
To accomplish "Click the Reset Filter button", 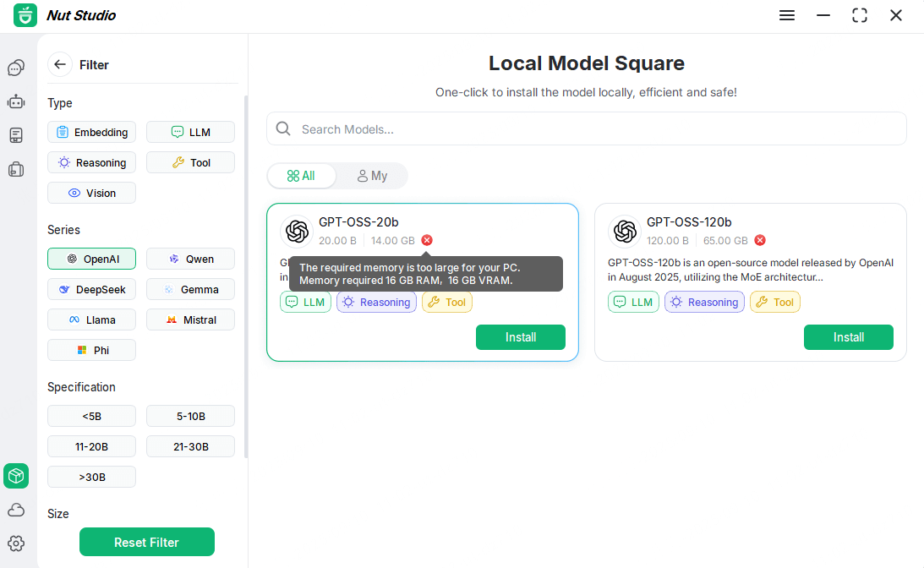I will click(x=147, y=542).
